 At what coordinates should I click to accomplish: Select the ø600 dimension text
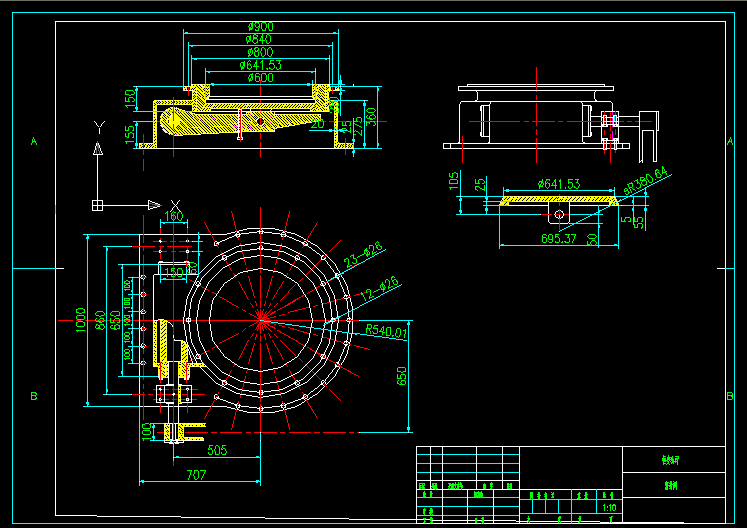(260, 77)
